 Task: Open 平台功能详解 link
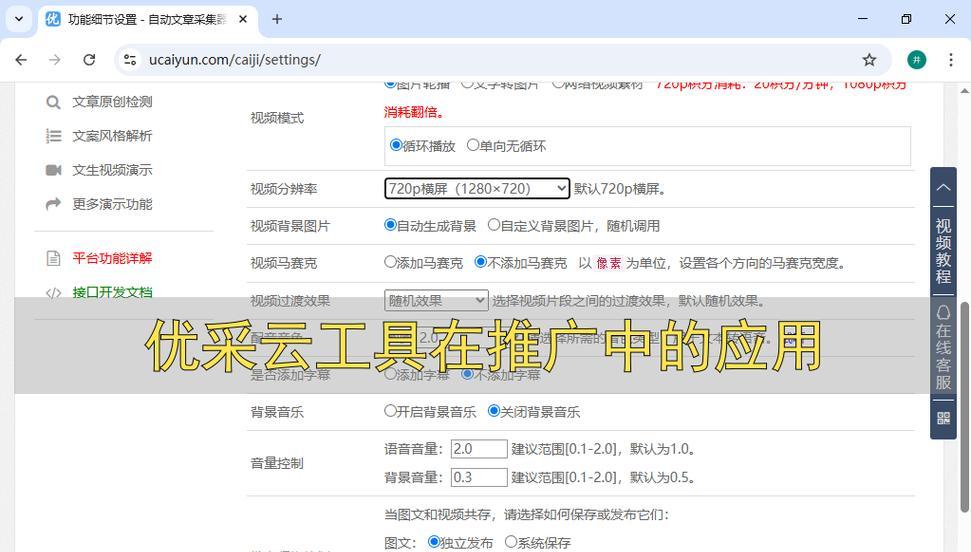(x=112, y=258)
